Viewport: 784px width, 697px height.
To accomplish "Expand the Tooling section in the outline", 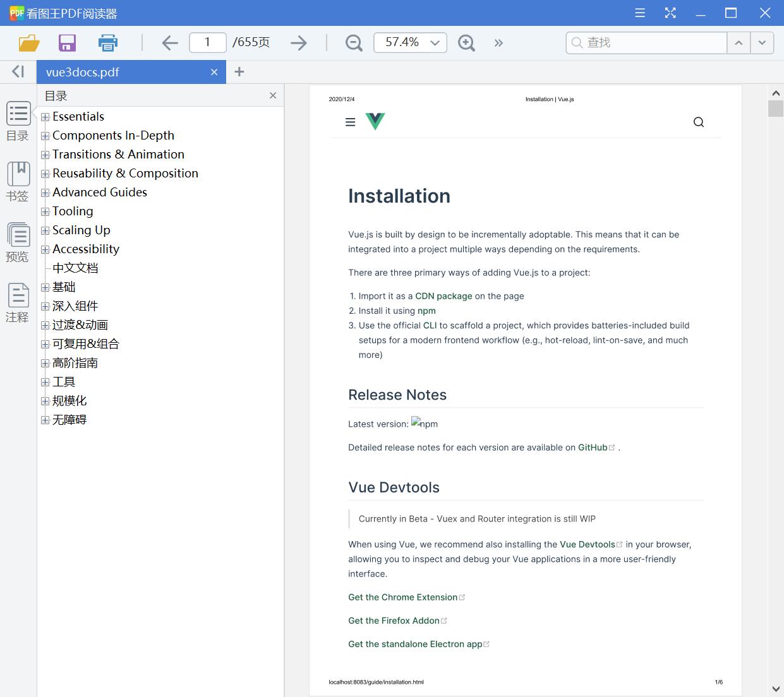I will coord(45,211).
